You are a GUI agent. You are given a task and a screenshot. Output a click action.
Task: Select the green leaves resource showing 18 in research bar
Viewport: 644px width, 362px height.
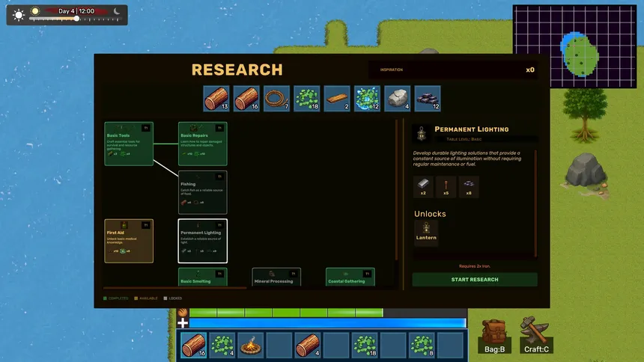point(307,99)
